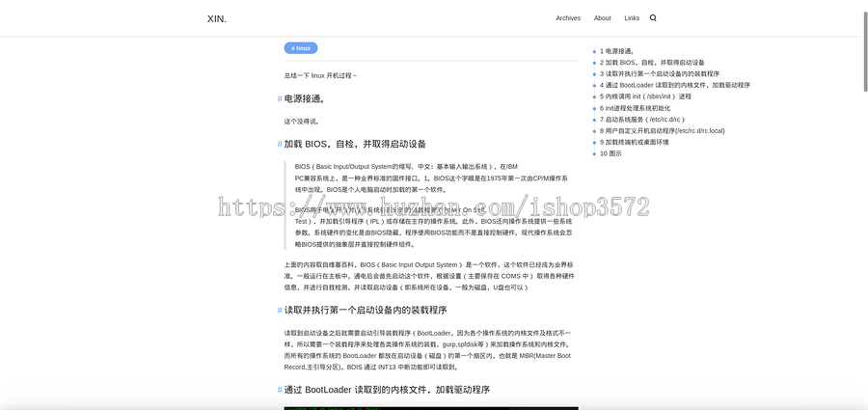Jump to TOC entry 6 init进程处理系统初始化
Image resolution: width=868 pixels, height=410 pixels.
click(x=635, y=108)
